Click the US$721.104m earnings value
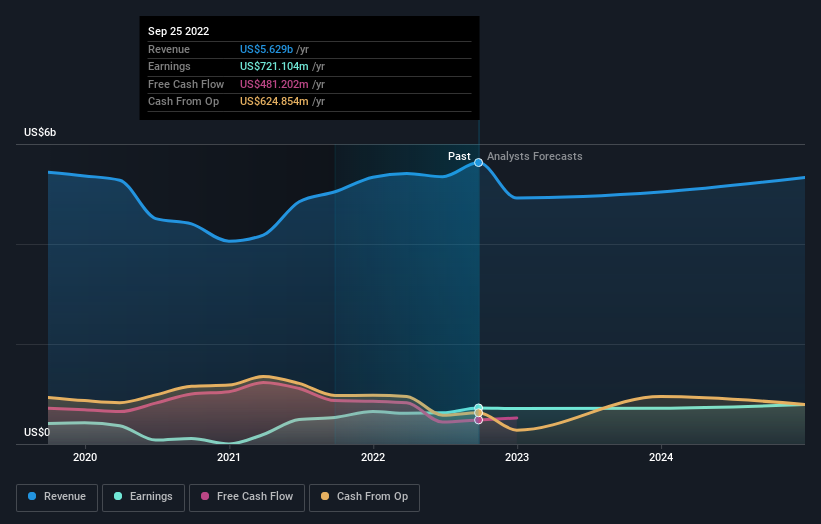This screenshot has height=524, width=821. pyautogui.click(x=274, y=66)
